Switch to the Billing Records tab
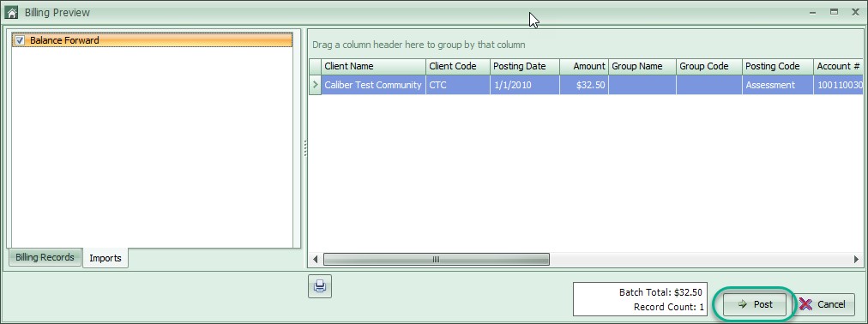This screenshot has width=868, height=324. click(x=45, y=257)
